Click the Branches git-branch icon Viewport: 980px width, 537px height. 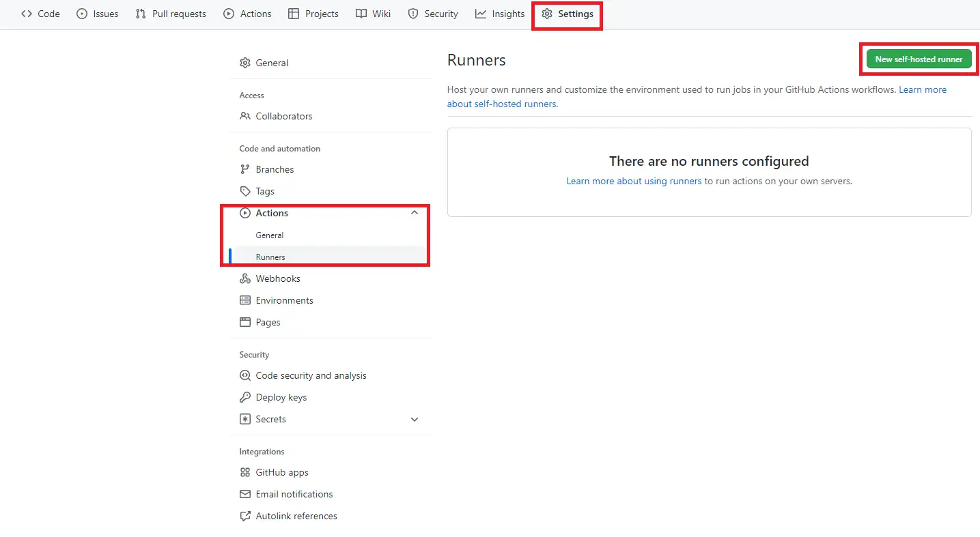pos(245,169)
